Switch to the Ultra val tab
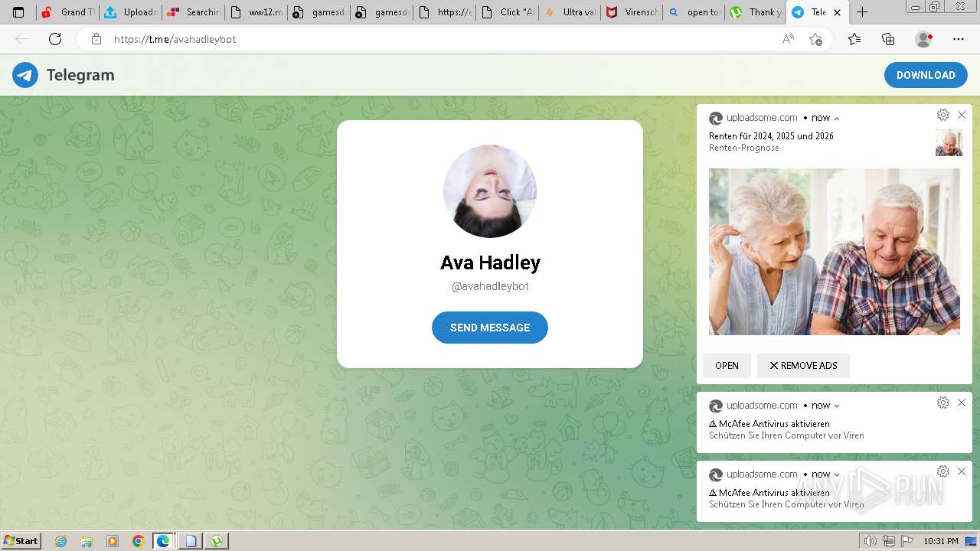The image size is (980, 551). click(x=570, y=12)
